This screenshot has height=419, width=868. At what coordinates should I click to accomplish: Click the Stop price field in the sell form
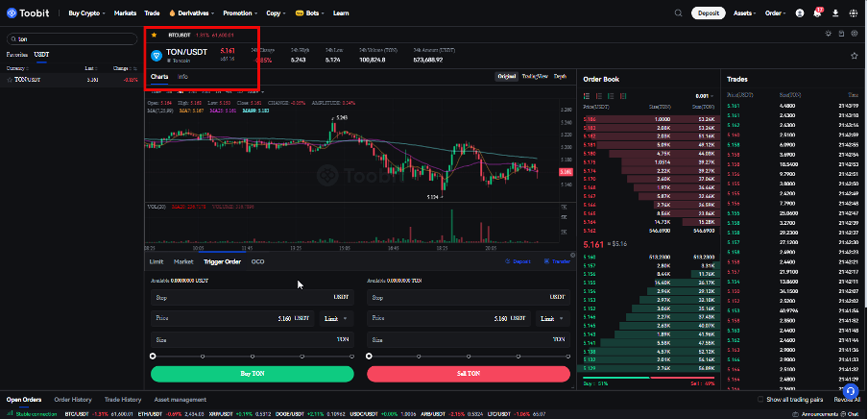pos(468,298)
